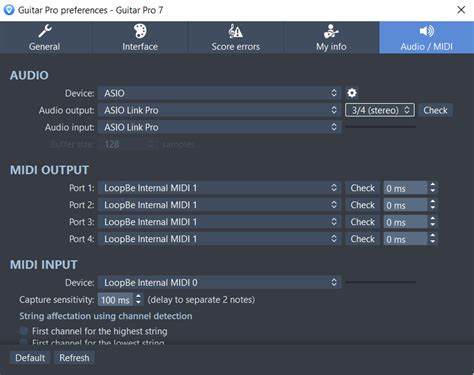Image resolution: width=474 pixels, height=375 pixels.
Task: Click the guitarist icon of My info
Action: click(x=331, y=31)
